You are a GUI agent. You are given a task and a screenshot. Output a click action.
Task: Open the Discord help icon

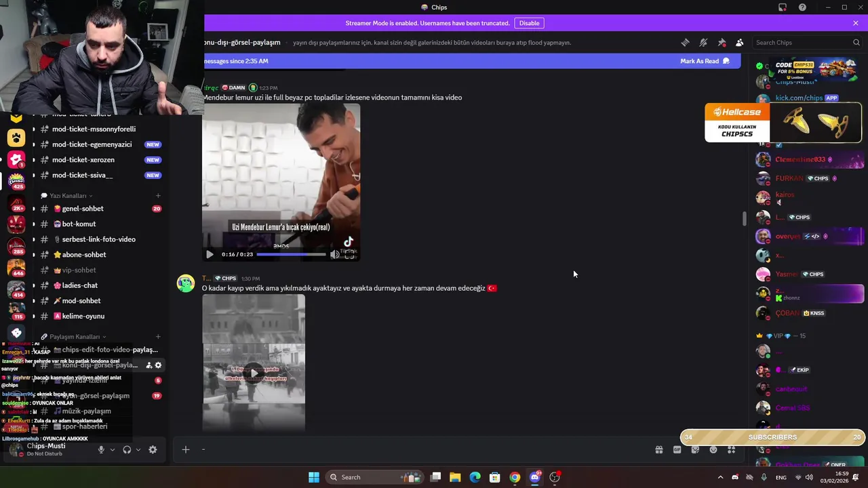pyautogui.click(x=802, y=7)
